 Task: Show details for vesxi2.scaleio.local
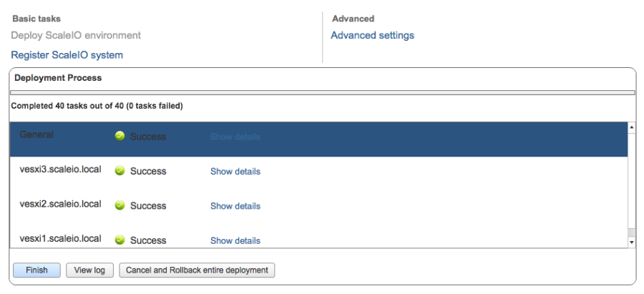[x=235, y=206]
